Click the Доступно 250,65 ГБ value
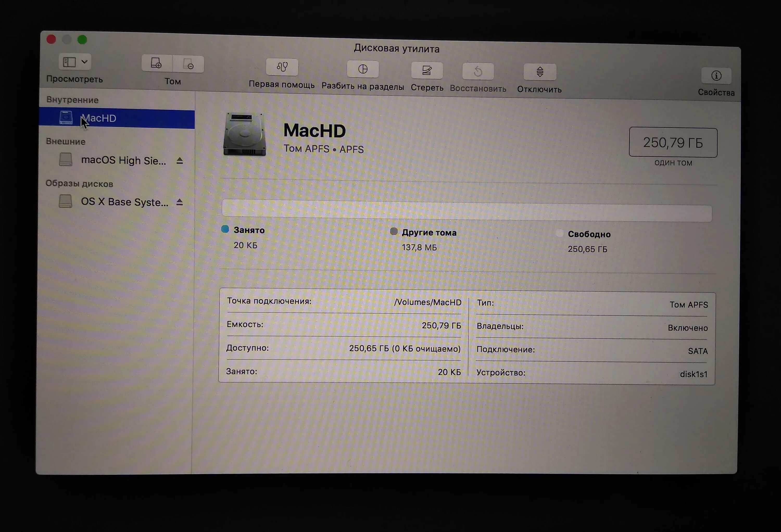781x532 pixels. (x=405, y=348)
